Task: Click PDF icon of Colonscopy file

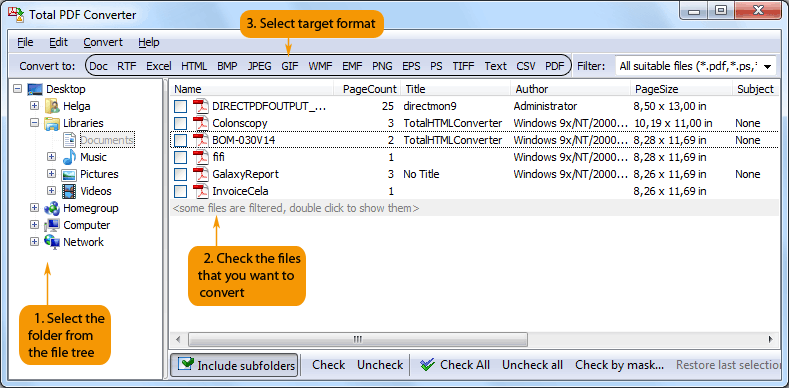Action: pos(201,123)
